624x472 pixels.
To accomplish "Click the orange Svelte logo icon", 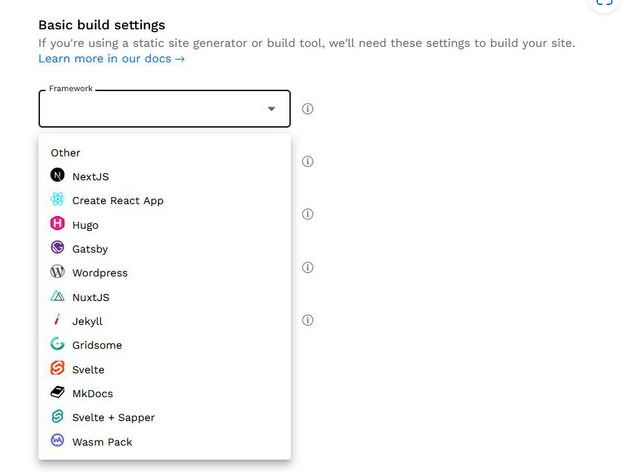I will [58, 369].
